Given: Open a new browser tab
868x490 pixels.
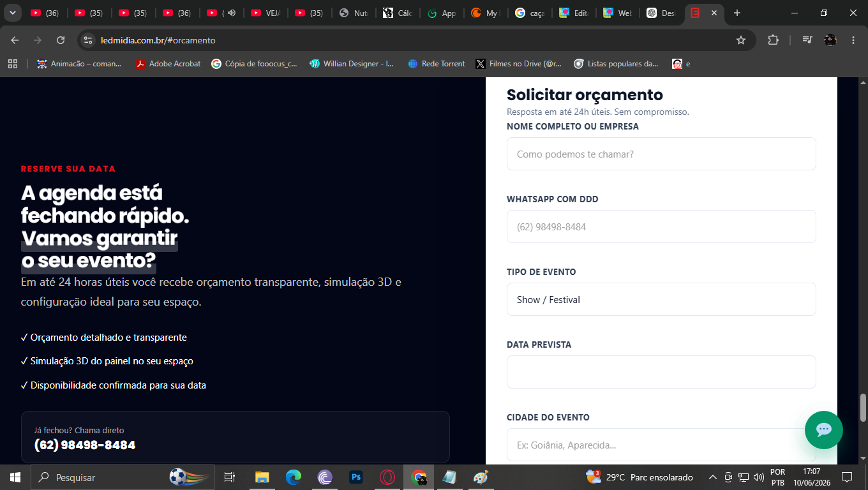Looking at the screenshot, I should point(737,13).
